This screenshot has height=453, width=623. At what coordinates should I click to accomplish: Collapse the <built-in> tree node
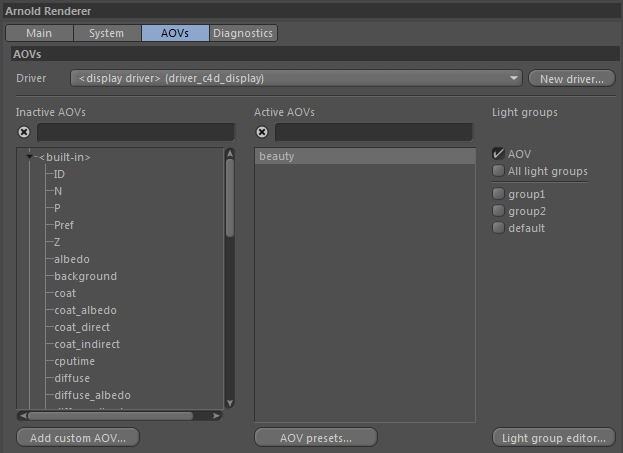click(x=29, y=157)
